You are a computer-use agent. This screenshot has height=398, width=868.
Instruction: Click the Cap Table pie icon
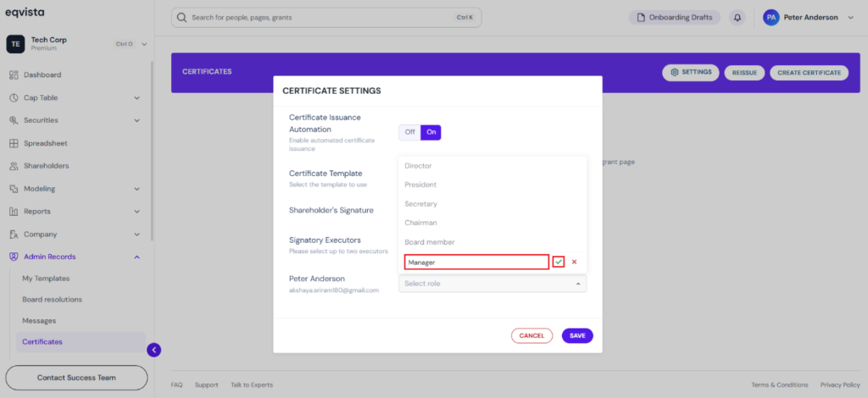14,98
